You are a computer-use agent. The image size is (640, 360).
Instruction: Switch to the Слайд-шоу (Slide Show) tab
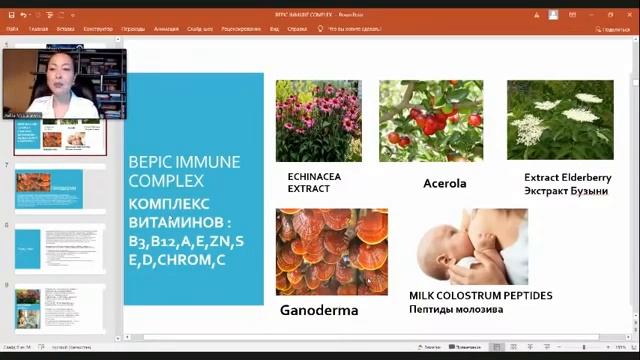(200, 29)
